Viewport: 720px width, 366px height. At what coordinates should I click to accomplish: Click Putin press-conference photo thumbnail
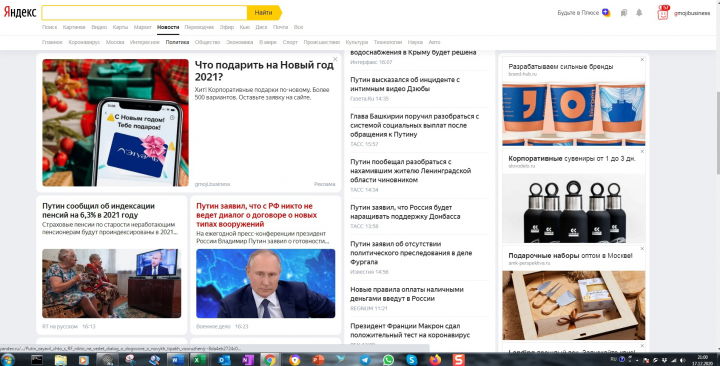click(x=265, y=283)
